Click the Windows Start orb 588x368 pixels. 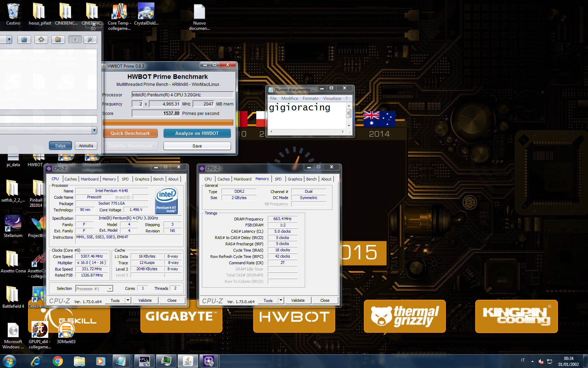point(9,361)
